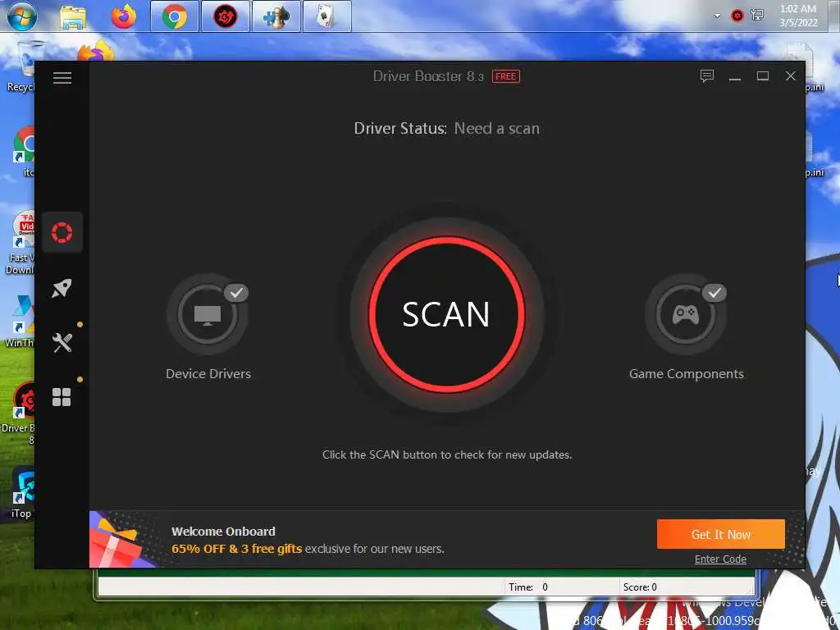Show hidden tray icons arrow

pyautogui.click(x=717, y=16)
